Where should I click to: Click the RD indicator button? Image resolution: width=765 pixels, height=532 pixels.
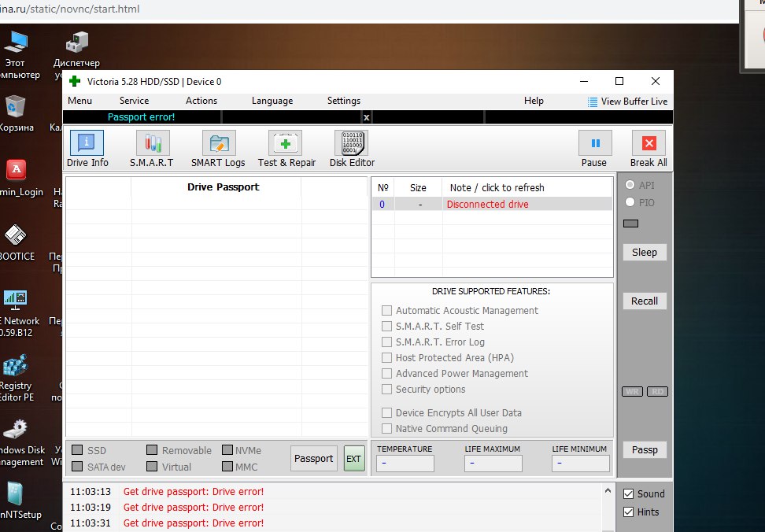pyautogui.click(x=658, y=392)
